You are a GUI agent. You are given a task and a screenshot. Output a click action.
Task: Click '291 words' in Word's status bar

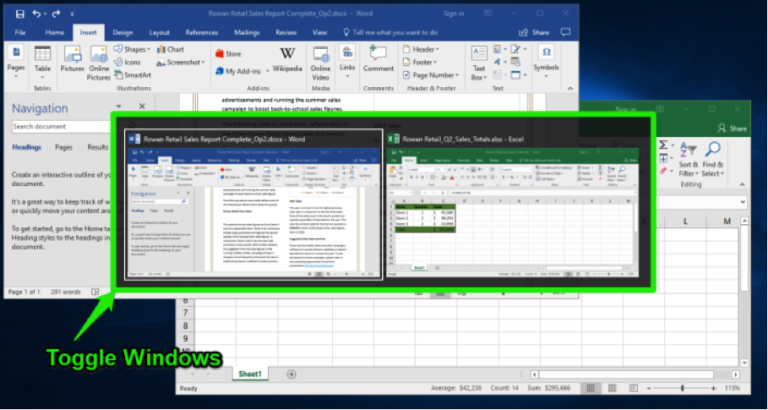click(66, 292)
